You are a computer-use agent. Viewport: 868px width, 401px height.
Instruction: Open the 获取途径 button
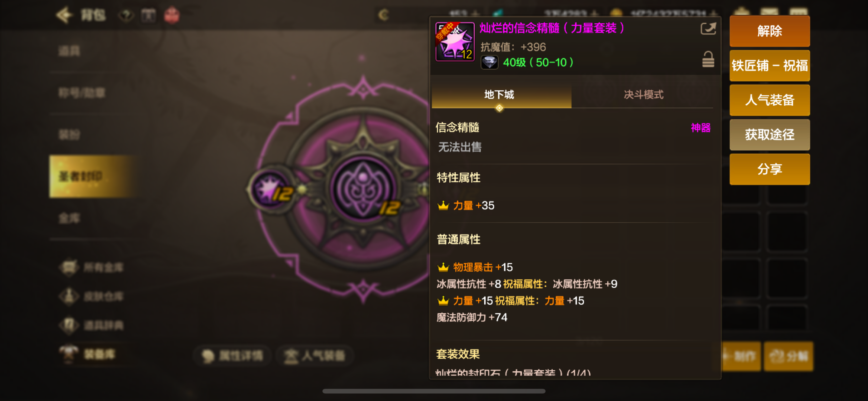[x=769, y=135]
